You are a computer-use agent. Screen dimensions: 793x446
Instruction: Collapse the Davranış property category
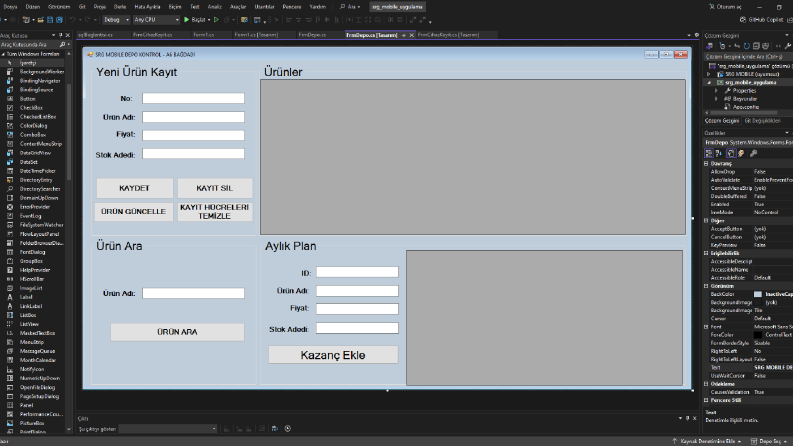707,163
